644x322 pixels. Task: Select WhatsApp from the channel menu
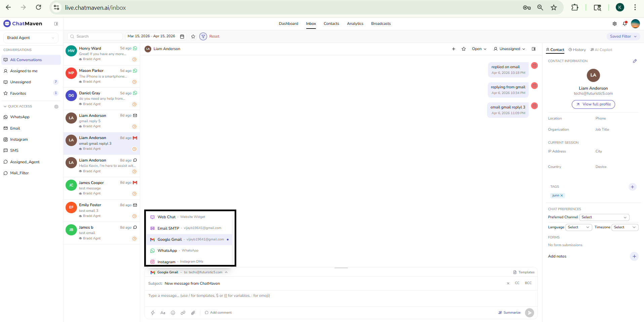click(x=167, y=250)
